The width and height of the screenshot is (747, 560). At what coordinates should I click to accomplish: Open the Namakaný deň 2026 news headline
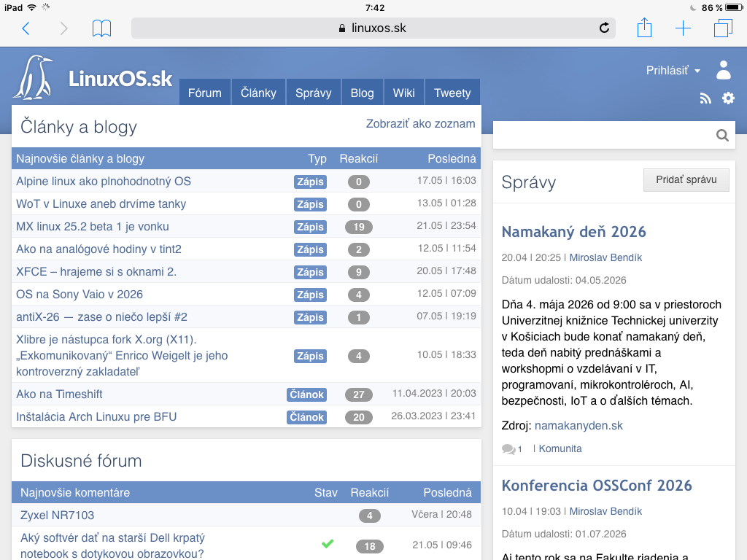coord(573,232)
